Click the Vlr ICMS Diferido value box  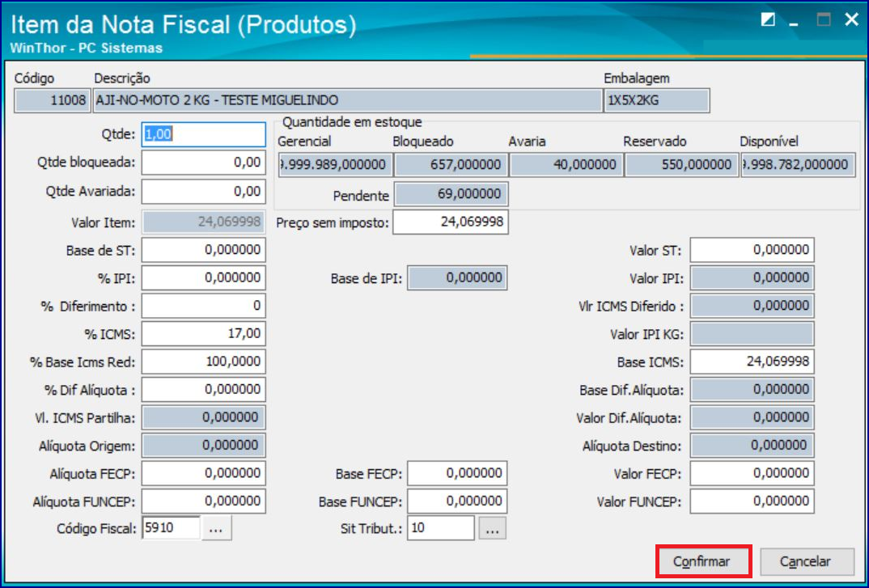[x=752, y=306]
